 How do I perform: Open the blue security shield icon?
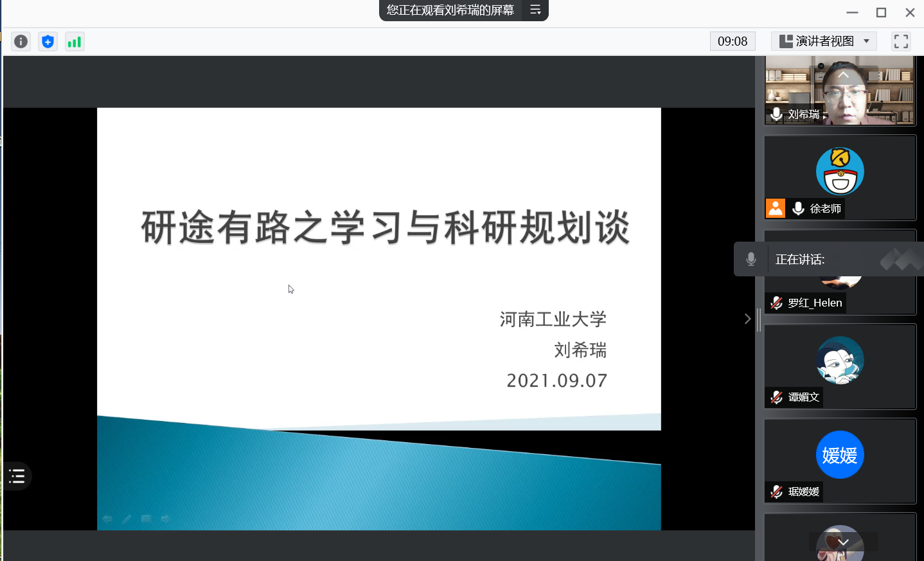(x=48, y=42)
